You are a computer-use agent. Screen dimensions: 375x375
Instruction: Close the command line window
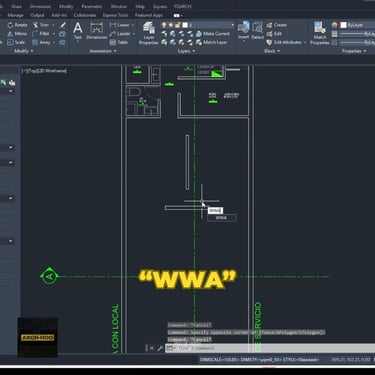coord(152,348)
